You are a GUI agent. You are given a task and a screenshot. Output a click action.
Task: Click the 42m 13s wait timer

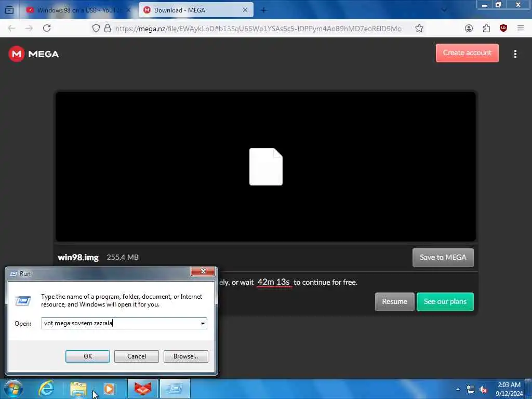[273, 282]
